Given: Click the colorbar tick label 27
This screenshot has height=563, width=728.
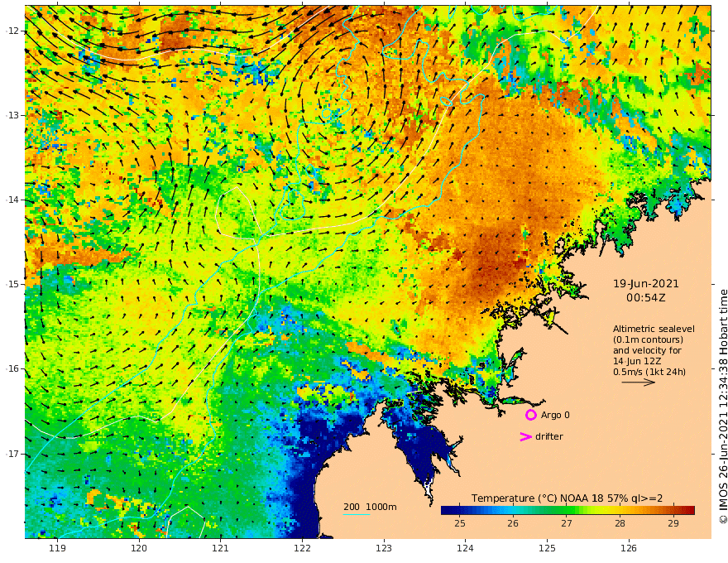Looking at the screenshot, I should [x=566, y=523].
